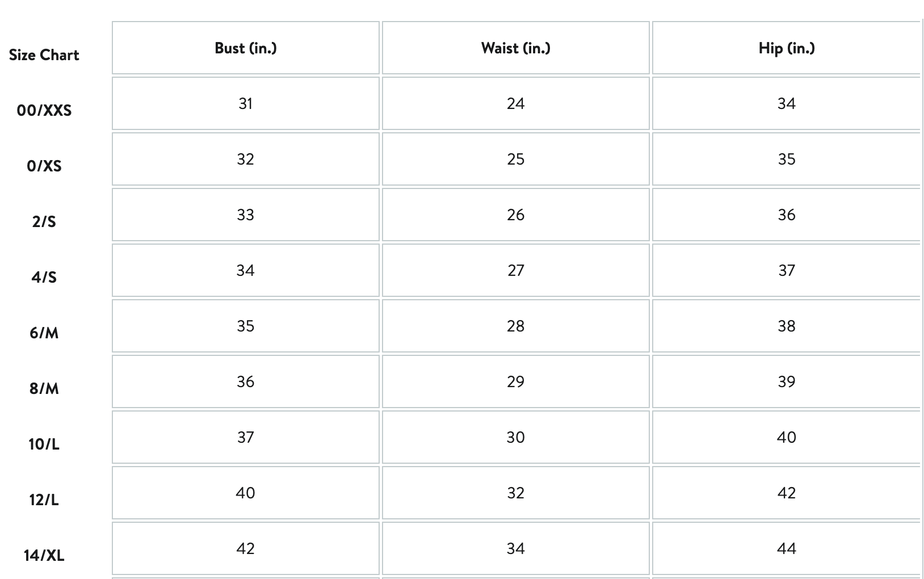Select the hip cell for size 2/S
Image resolution: width=924 pixels, height=579 pixels.
point(786,215)
